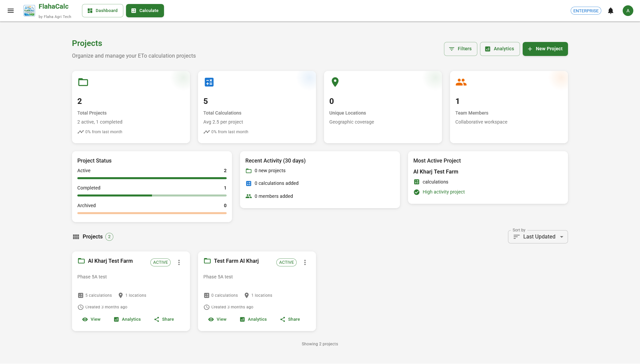Open the Filters panel
The height and width of the screenshot is (364, 640).
coord(461,49)
